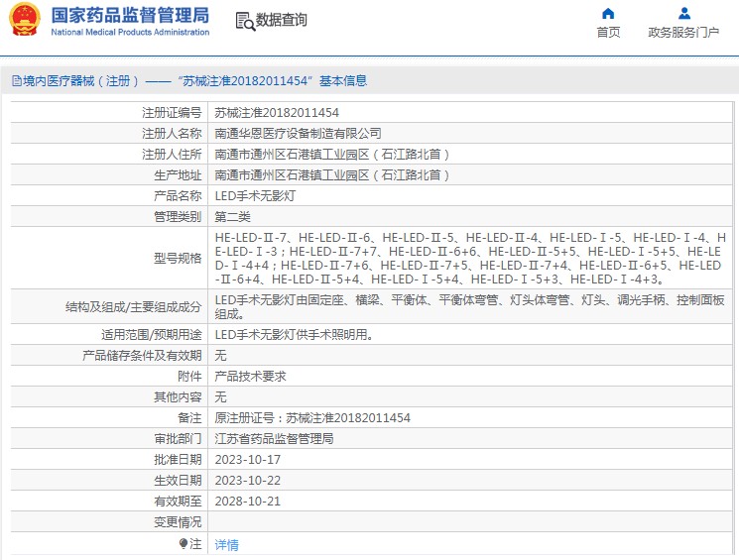Image resolution: width=739 pixels, height=560 pixels.
Task: Select registration number 苏械注准20182011454 value
Action: (x=277, y=113)
